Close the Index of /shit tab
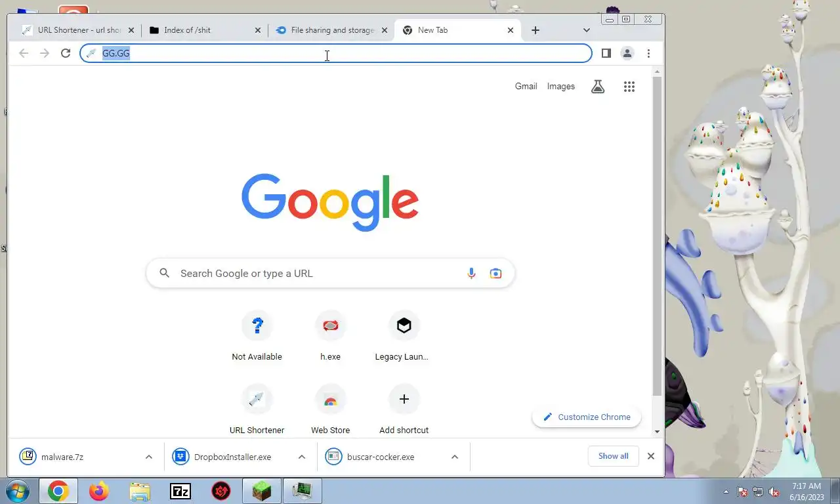Screen dimensions: 840x504 coord(257,30)
